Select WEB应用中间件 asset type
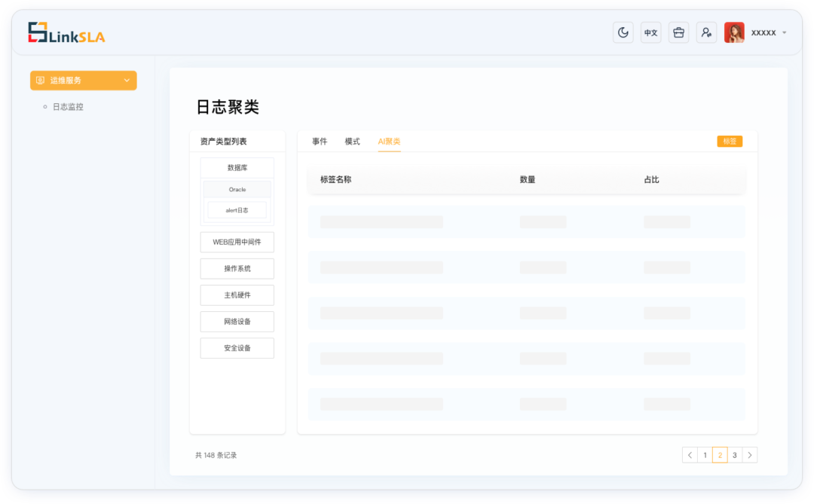 coord(237,242)
